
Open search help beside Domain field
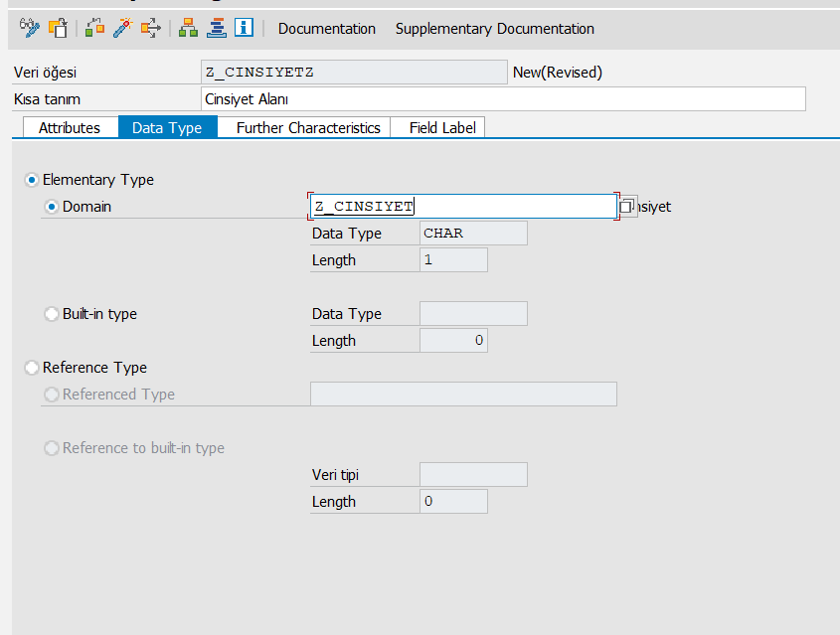coord(627,207)
